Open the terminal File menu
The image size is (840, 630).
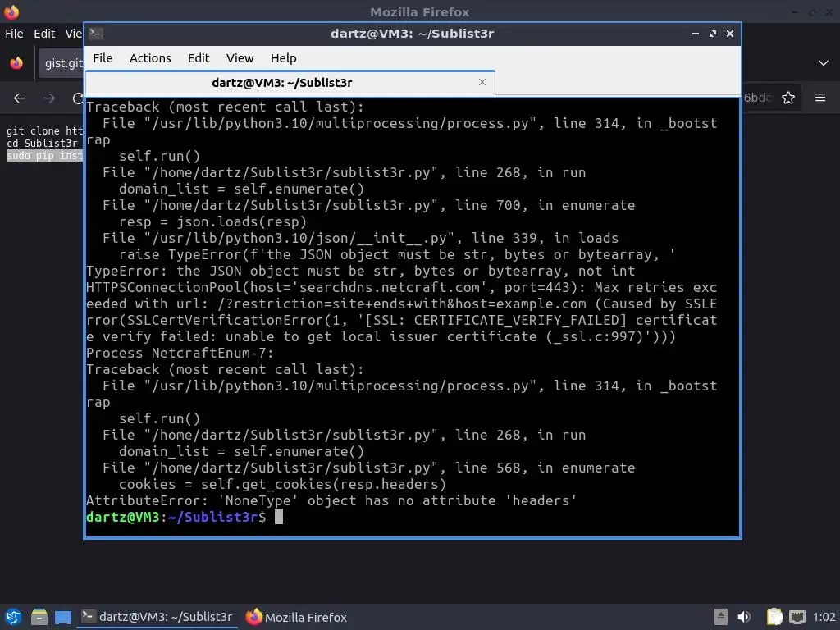click(x=103, y=58)
